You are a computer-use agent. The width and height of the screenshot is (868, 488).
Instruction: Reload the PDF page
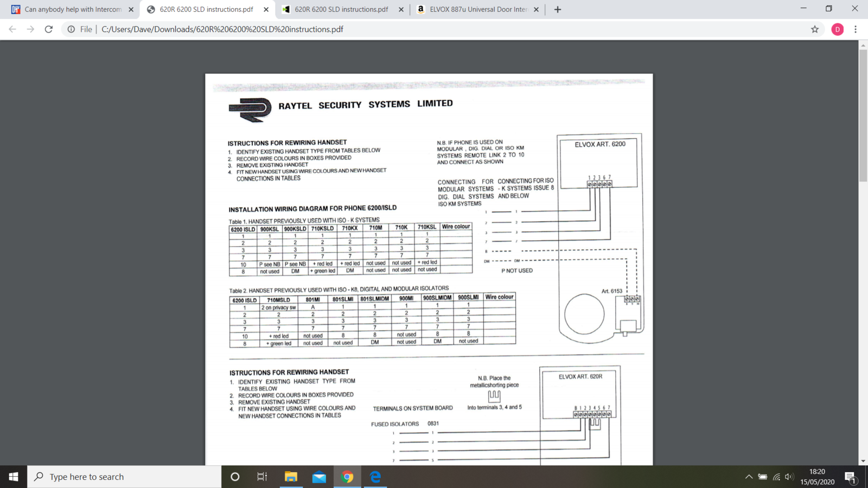(49, 29)
